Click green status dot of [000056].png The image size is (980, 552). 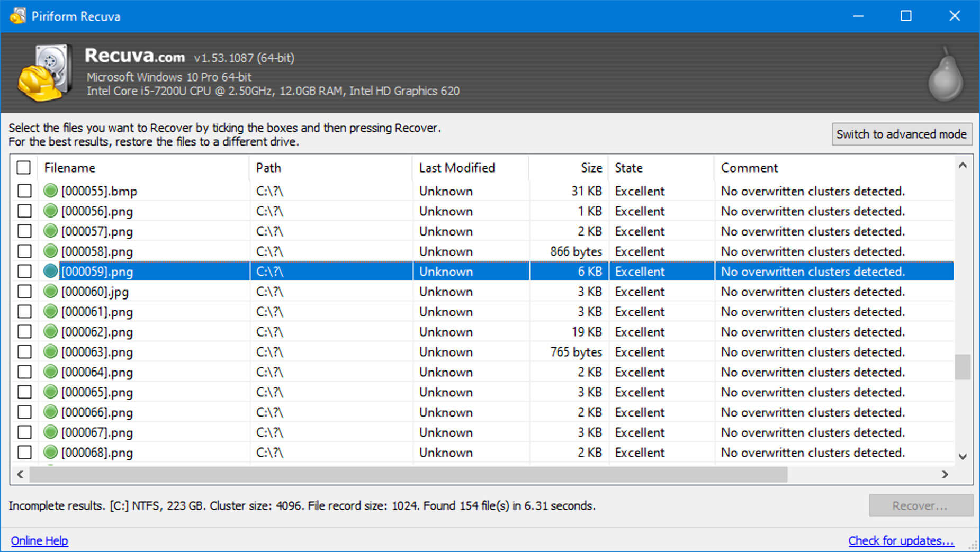[x=50, y=211]
